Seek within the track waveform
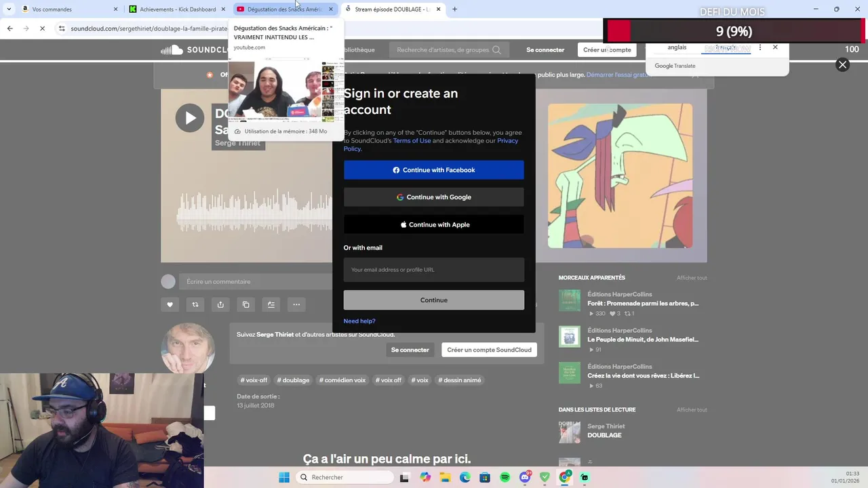 click(x=254, y=212)
